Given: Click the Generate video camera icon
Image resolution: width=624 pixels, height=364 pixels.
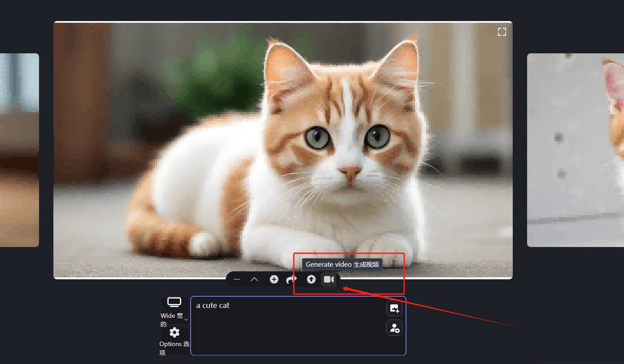Looking at the screenshot, I should pyautogui.click(x=329, y=279).
